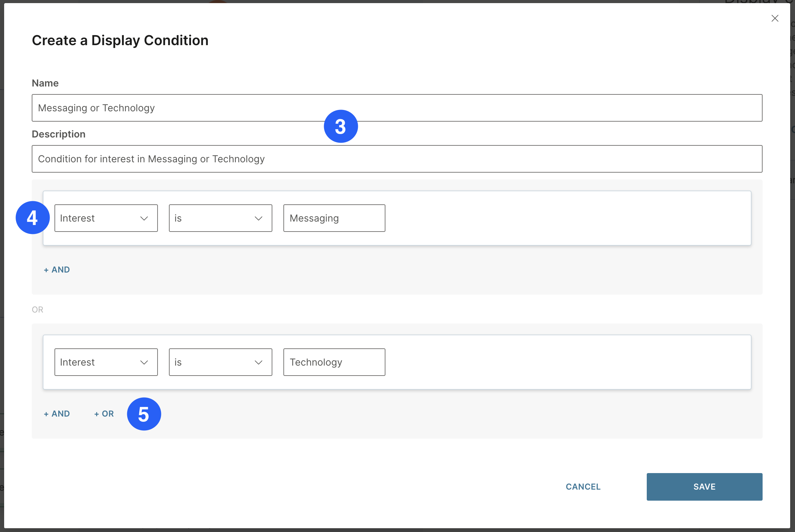Click the blue step 5 marker
This screenshot has width=795, height=532.
pyautogui.click(x=144, y=414)
